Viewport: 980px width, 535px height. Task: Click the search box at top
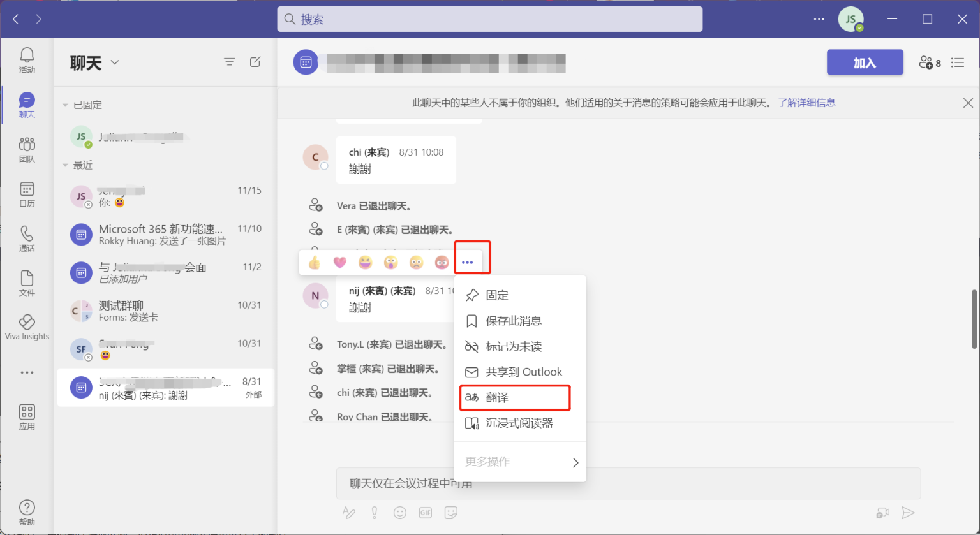click(490, 19)
